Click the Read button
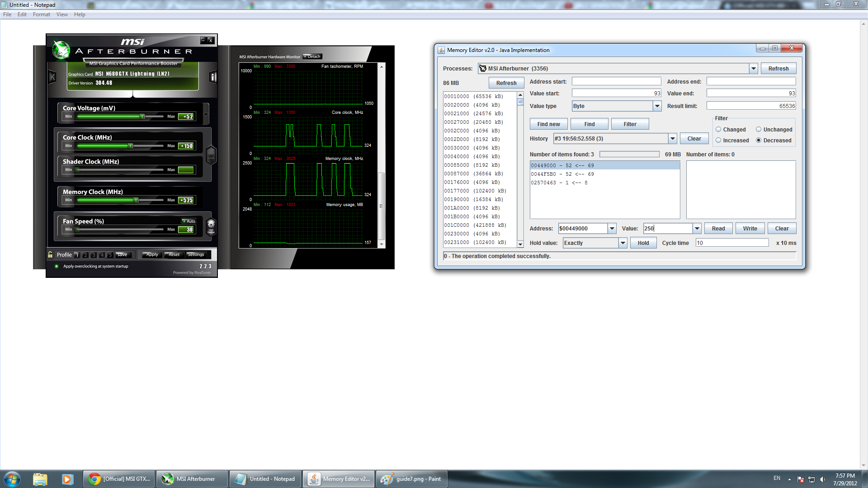Screen dimensions: 868x488 click(718, 229)
